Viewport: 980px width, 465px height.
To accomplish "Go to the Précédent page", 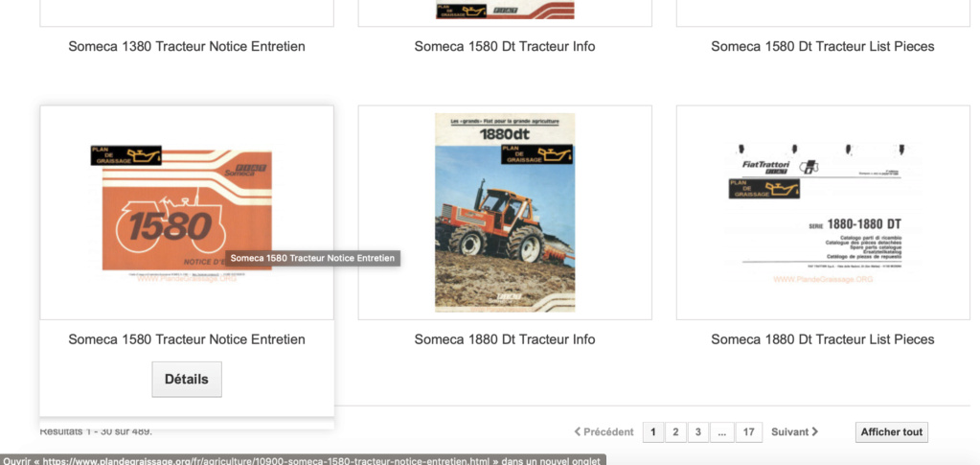I will coord(604,431).
